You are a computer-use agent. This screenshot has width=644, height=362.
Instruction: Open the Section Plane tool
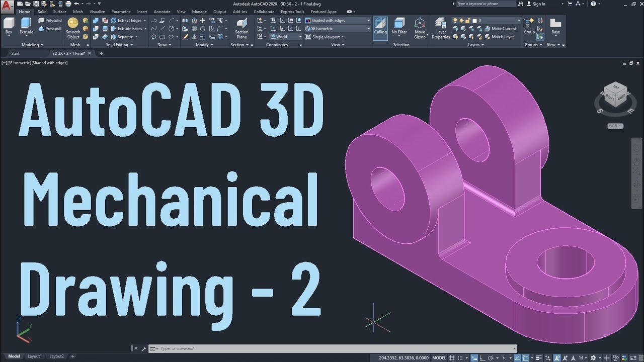(242, 28)
